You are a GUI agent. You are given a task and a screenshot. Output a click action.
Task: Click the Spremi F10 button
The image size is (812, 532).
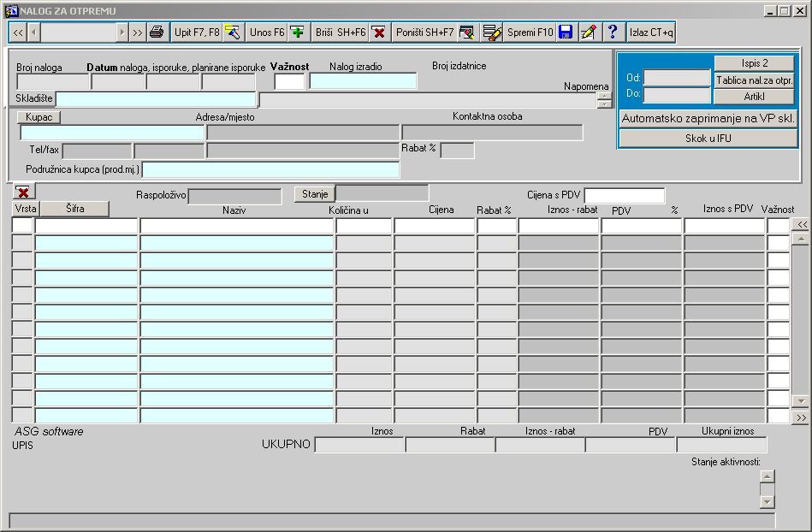530,33
